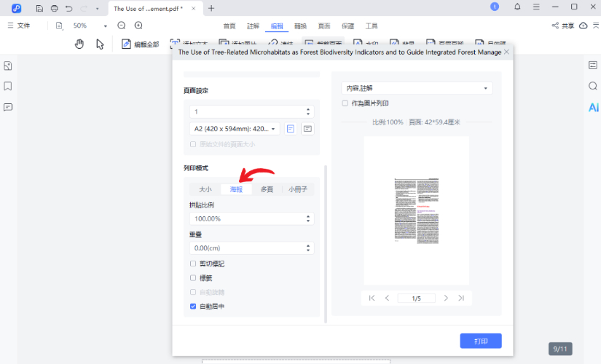Expand the 50% zoom level dropdown
The width and height of the screenshot is (601, 364).
106,26
